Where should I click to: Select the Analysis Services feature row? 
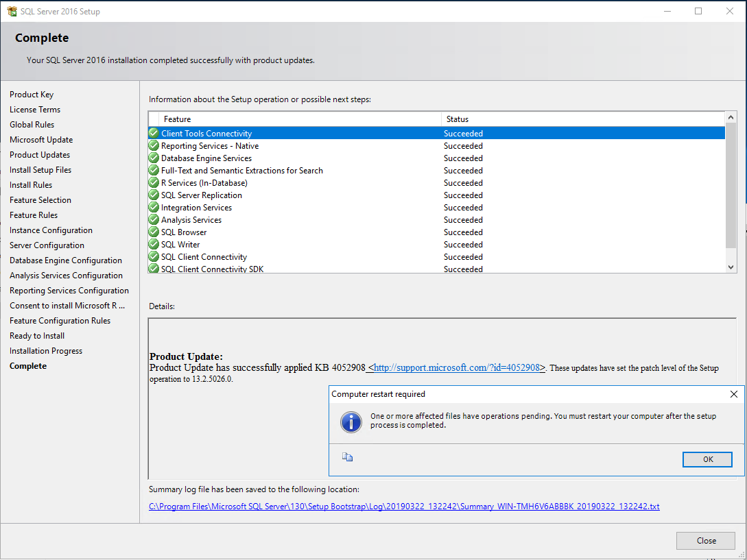pos(436,220)
